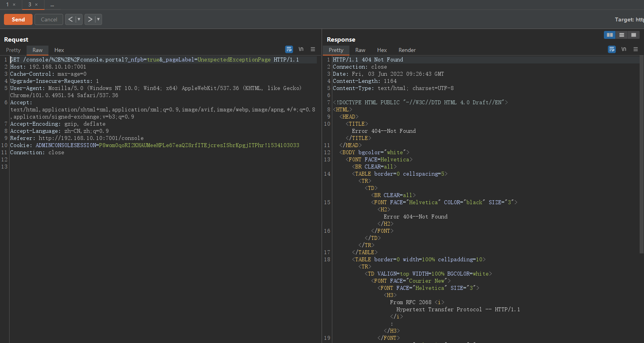Screen dimensions: 644x343
Task: Open the back history dropdown arrow
Action: click(79, 19)
